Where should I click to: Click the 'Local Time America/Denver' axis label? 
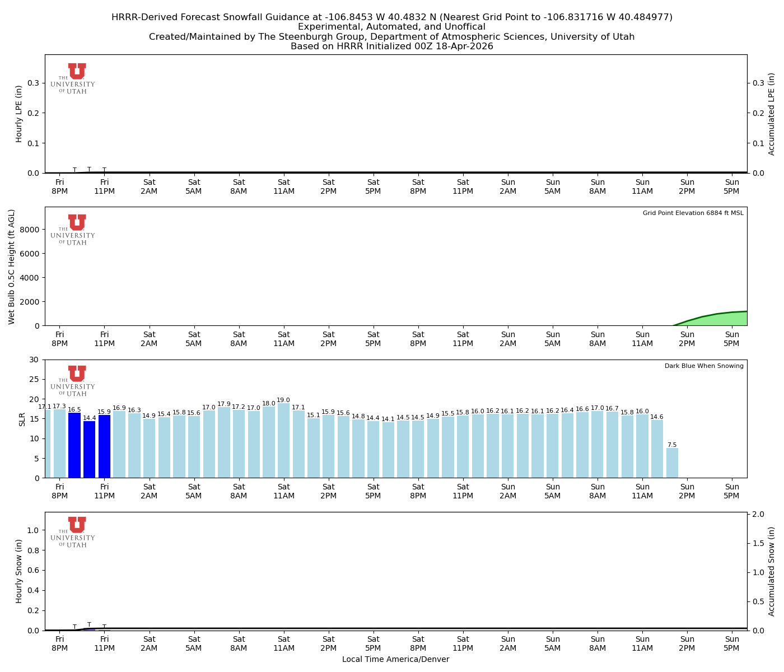(395, 659)
